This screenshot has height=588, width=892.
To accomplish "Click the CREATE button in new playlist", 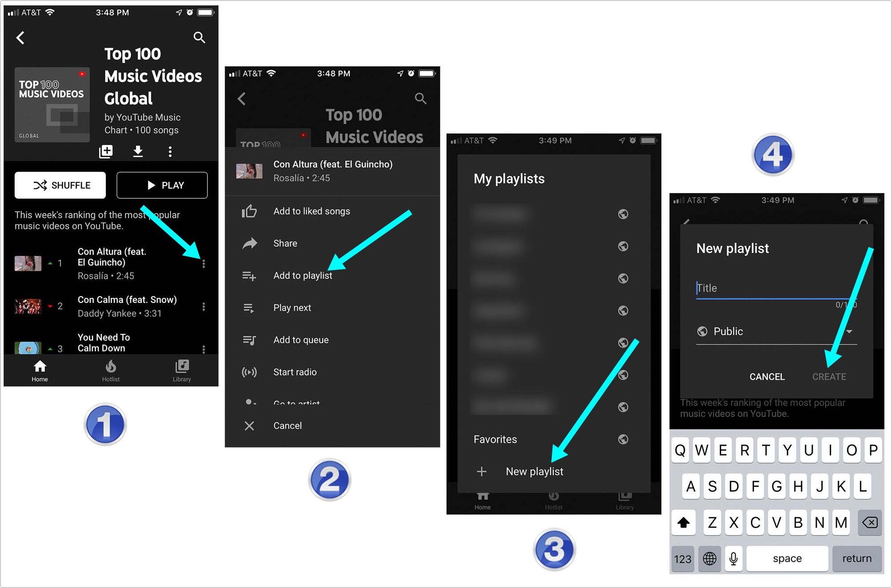I will coord(829,376).
